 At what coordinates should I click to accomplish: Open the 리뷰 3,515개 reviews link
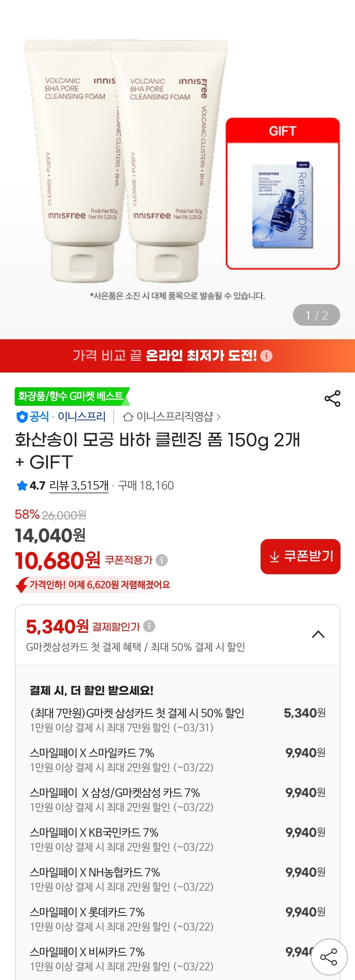coord(79,485)
